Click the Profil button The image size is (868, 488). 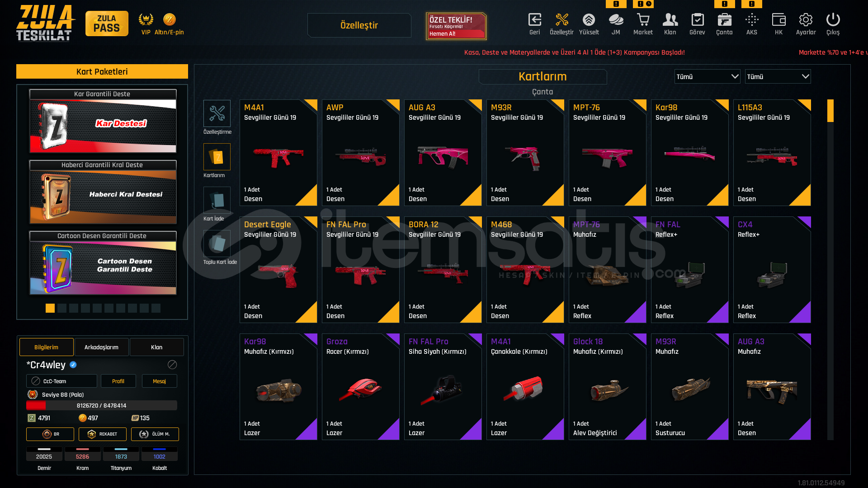pos(118,381)
